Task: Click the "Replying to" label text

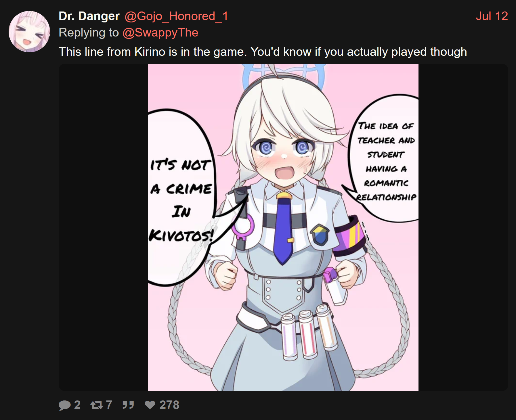Action: tap(89, 32)
